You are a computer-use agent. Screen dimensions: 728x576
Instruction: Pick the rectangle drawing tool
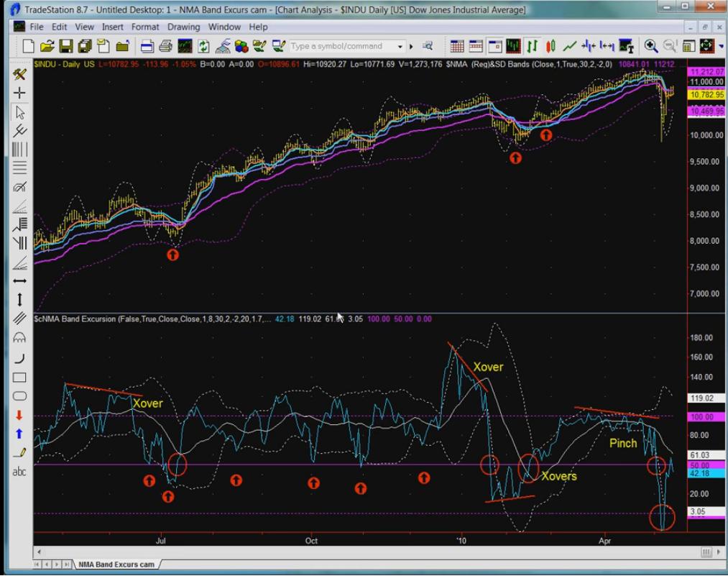[19, 378]
